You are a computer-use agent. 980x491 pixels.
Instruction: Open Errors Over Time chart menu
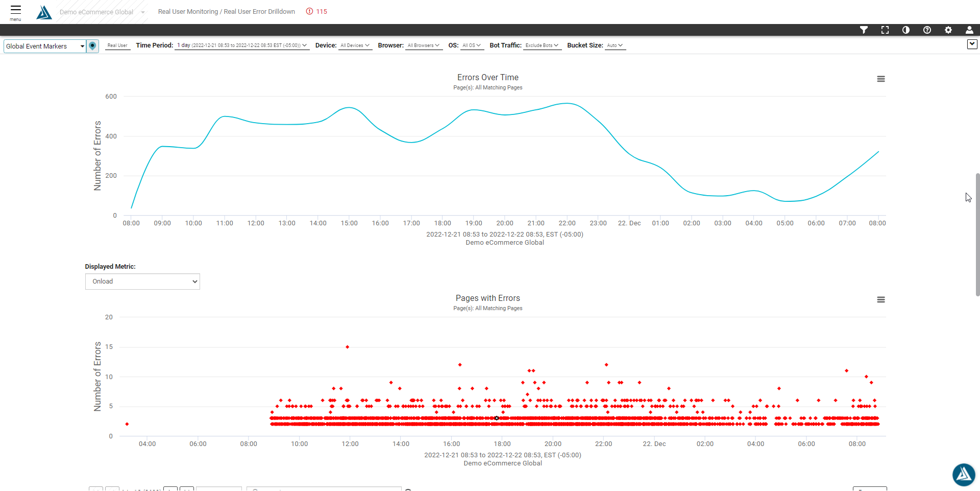tap(881, 79)
